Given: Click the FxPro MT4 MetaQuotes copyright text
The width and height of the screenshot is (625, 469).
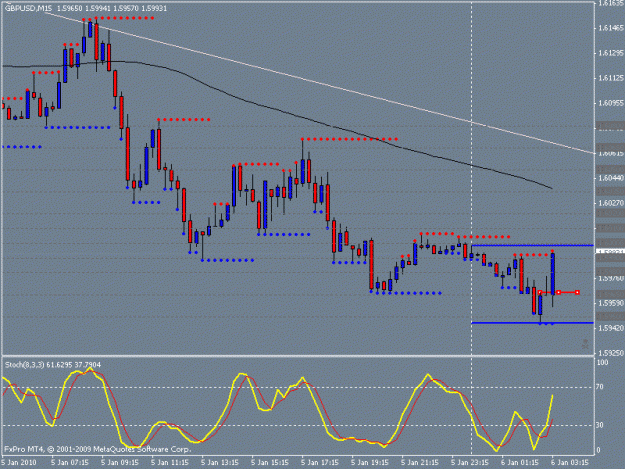Looking at the screenshot, I should point(98,449).
